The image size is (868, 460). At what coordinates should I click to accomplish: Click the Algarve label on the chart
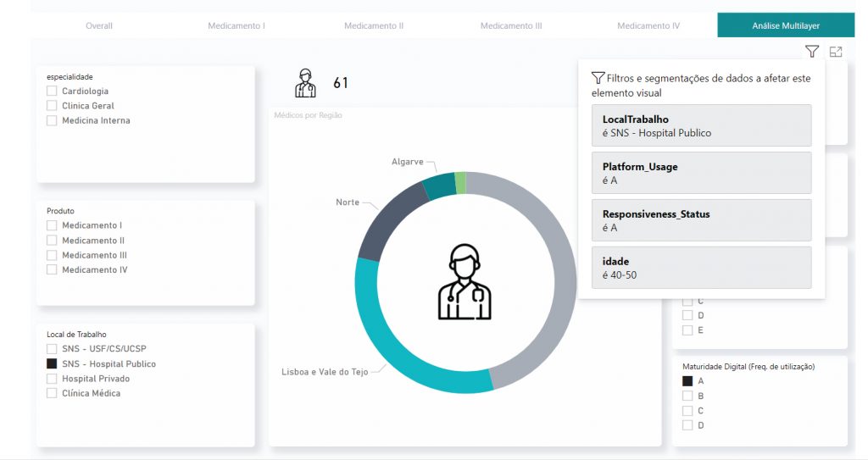click(x=407, y=162)
